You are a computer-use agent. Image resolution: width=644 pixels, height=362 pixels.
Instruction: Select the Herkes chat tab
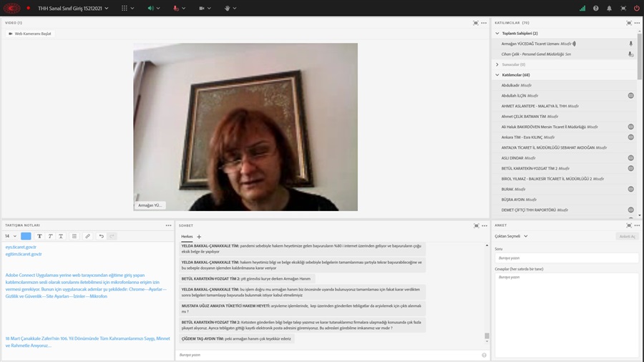pyautogui.click(x=187, y=236)
